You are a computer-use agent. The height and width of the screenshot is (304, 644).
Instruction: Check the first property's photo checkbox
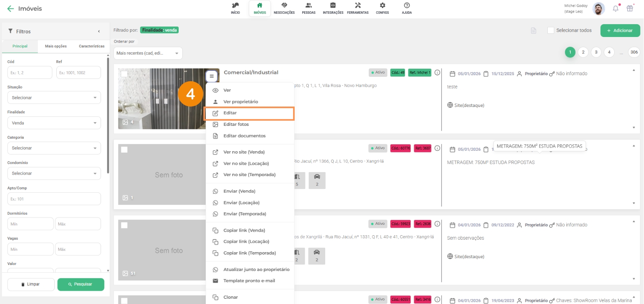click(124, 74)
